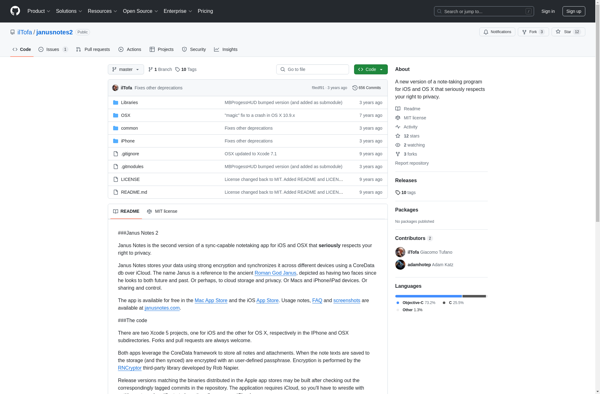Screen dimensions: 600x394
Task: Click the Go to file field
Action: click(x=312, y=69)
